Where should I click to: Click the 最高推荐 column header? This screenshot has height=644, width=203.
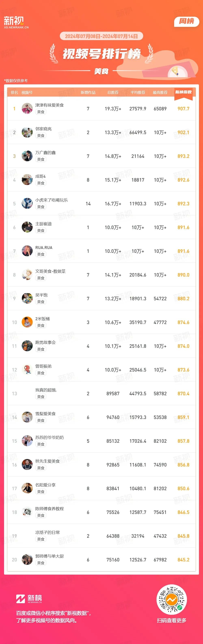point(160,93)
